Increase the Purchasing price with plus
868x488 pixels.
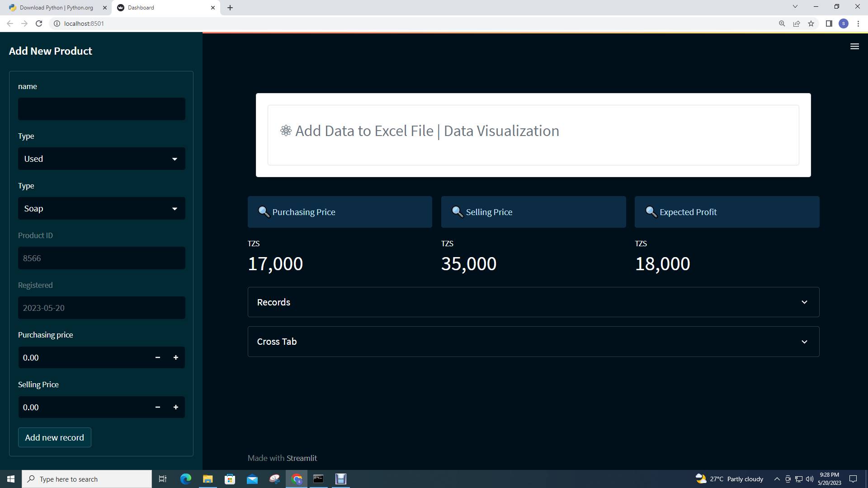pyautogui.click(x=176, y=357)
